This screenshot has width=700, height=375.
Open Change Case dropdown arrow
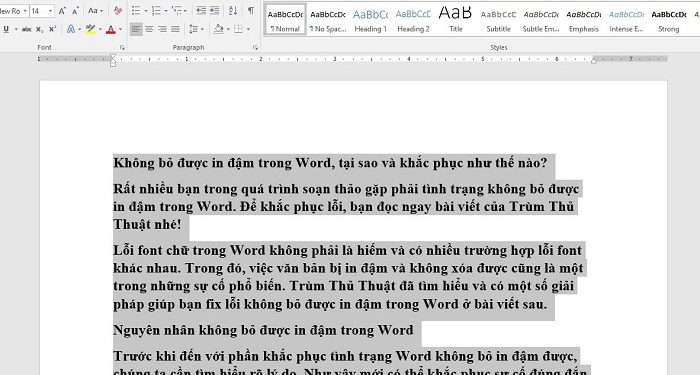(102, 11)
